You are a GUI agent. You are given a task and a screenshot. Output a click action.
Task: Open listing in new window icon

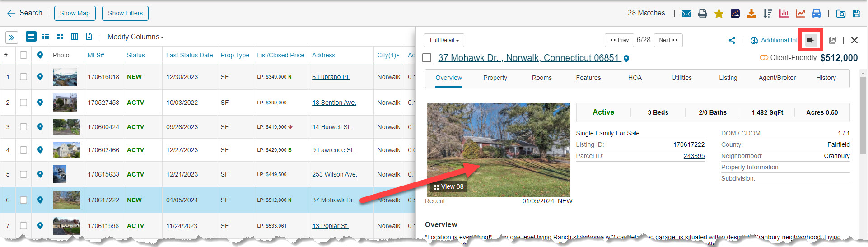(832, 40)
